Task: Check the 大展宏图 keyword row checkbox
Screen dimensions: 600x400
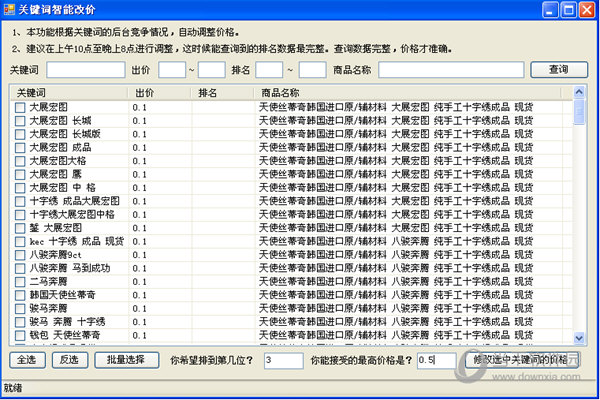Action: coord(20,108)
